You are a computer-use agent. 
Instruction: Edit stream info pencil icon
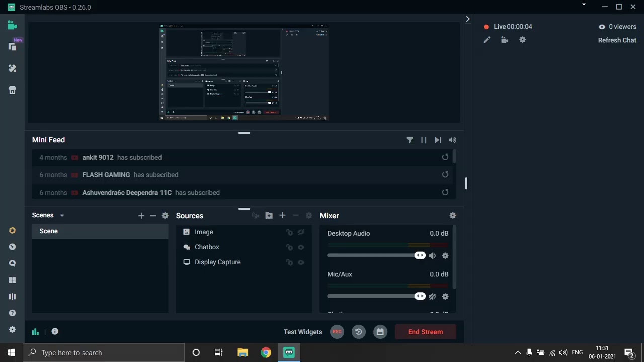click(x=487, y=40)
